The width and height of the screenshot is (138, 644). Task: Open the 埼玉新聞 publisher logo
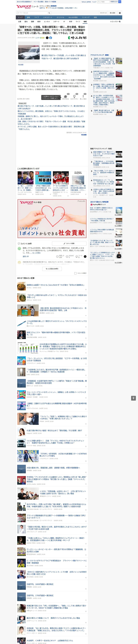pyautogui.click(x=77, y=38)
